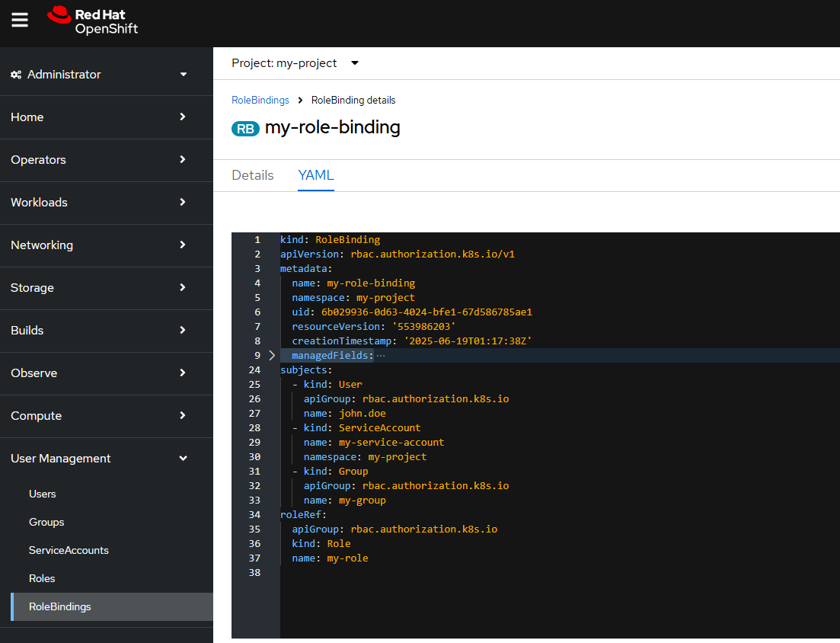The image size is (840, 643).
Task: Select the YAML tab
Action: click(316, 175)
